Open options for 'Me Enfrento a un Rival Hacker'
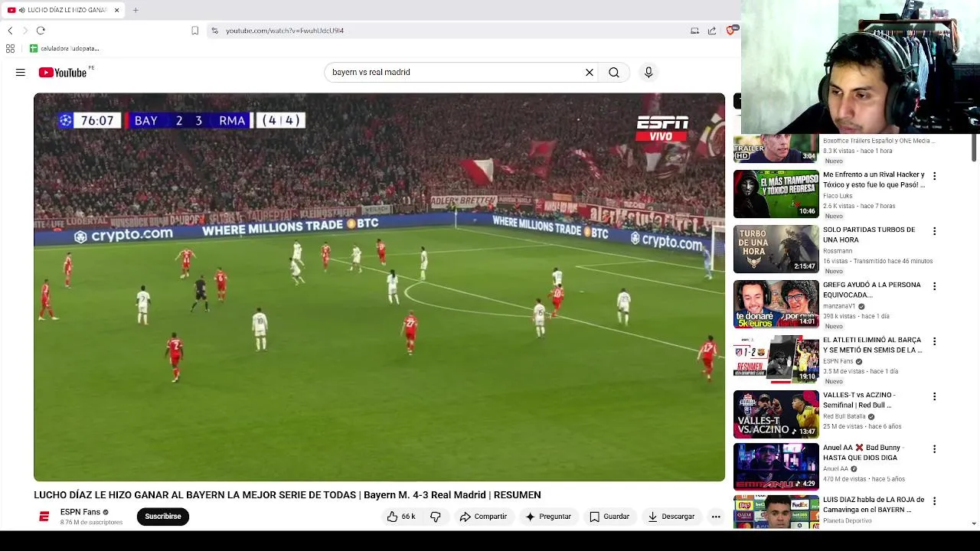980x551 pixels. click(x=934, y=176)
